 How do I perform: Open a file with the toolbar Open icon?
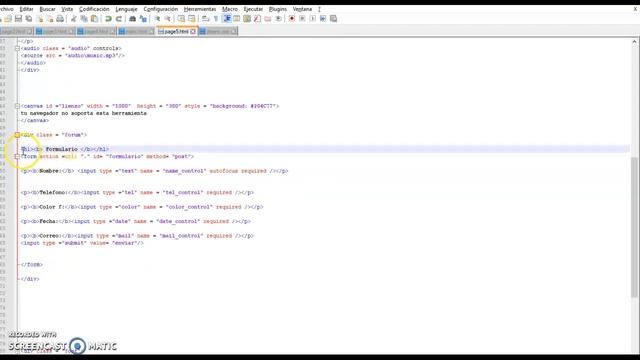pos(8,19)
